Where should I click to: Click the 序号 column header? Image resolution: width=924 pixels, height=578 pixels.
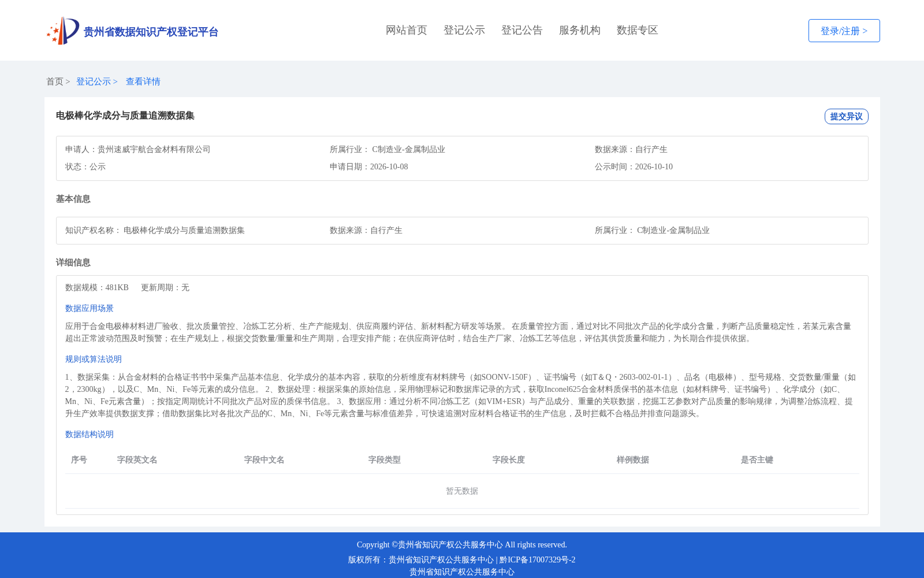click(x=79, y=460)
